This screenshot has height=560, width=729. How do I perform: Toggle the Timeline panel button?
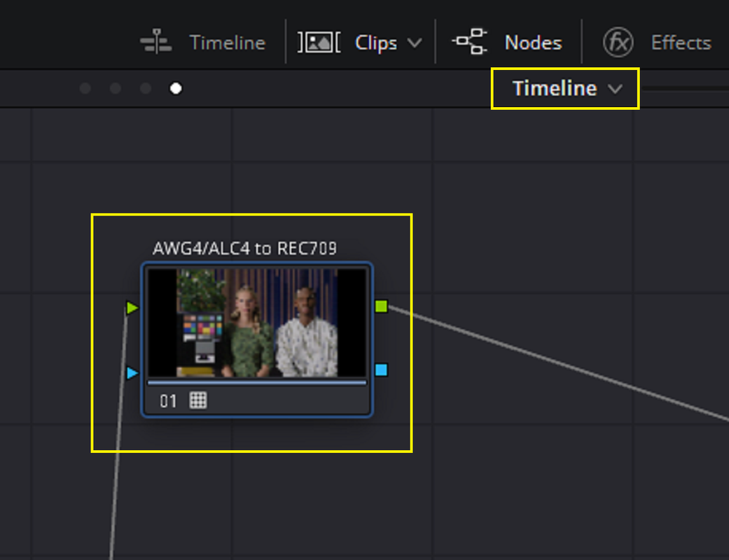tap(203, 42)
